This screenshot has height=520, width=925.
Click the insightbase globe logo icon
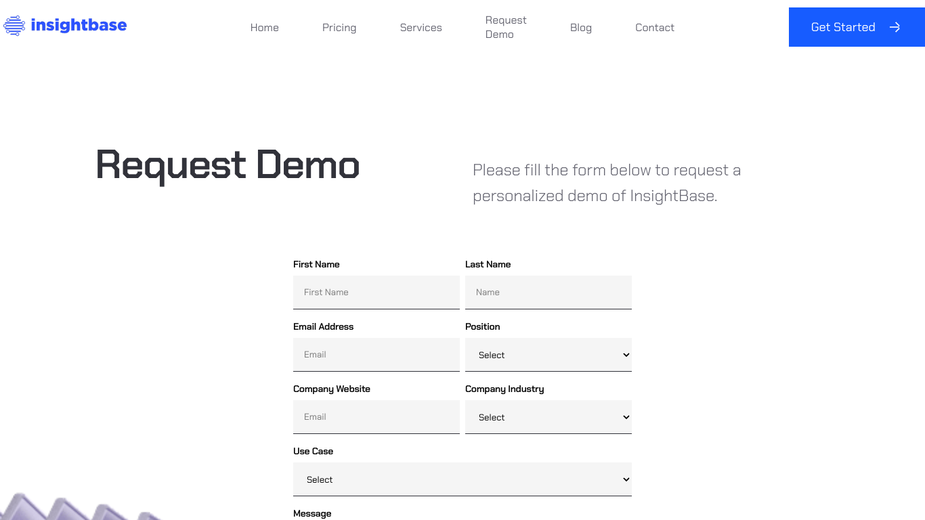click(14, 25)
